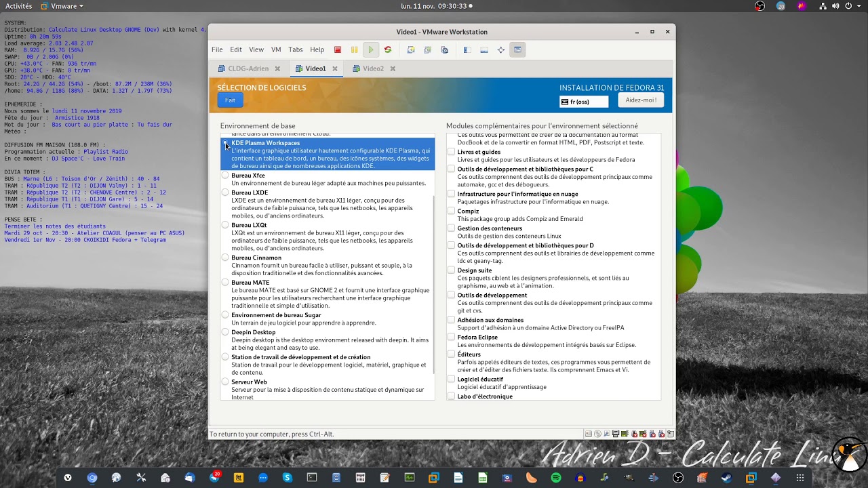Open the snapshot manager toolbar icon
Viewport: 868px width, 488px height.
click(x=444, y=49)
